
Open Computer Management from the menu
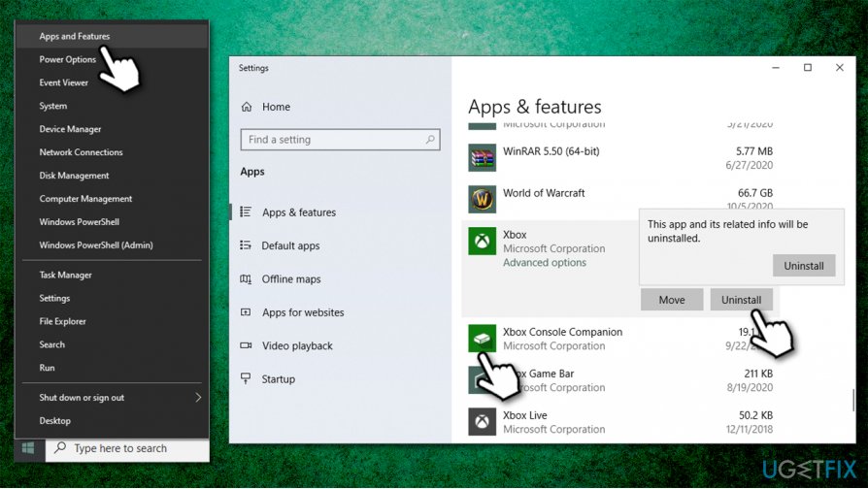pyautogui.click(x=85, y=199)
